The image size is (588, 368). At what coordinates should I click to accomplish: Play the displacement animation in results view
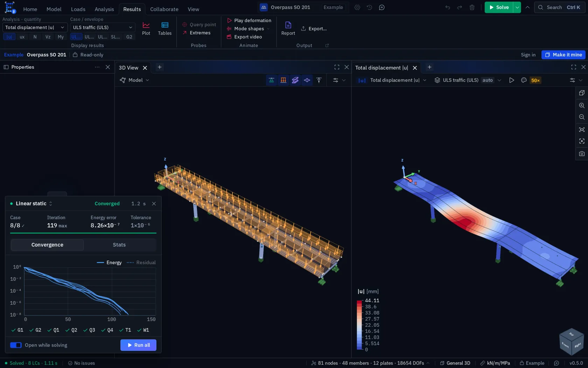(x=511, y=80)
